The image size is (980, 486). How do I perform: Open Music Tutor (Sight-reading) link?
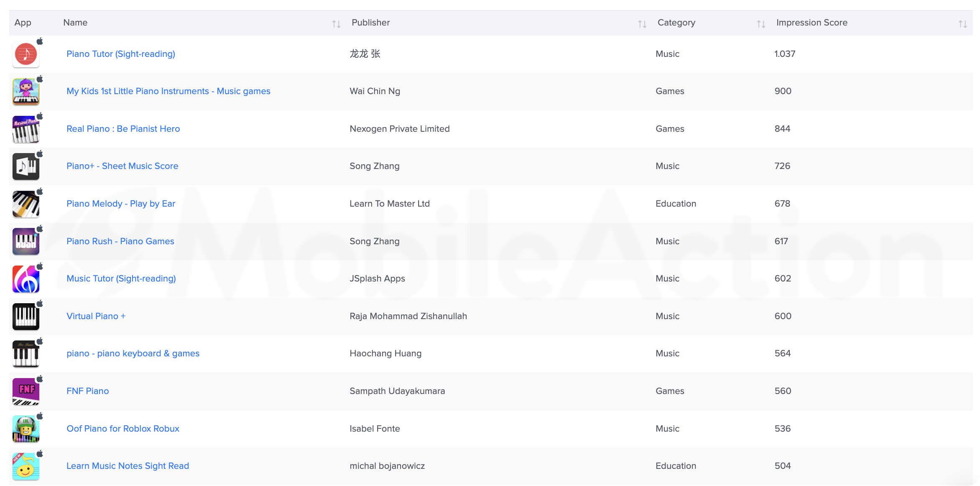point(121,279)
